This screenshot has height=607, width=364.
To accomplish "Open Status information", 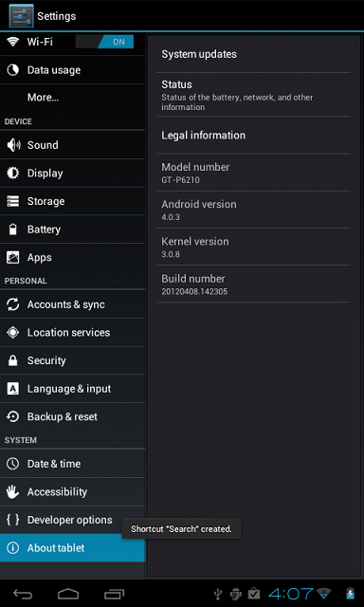I will click(253, 95).
